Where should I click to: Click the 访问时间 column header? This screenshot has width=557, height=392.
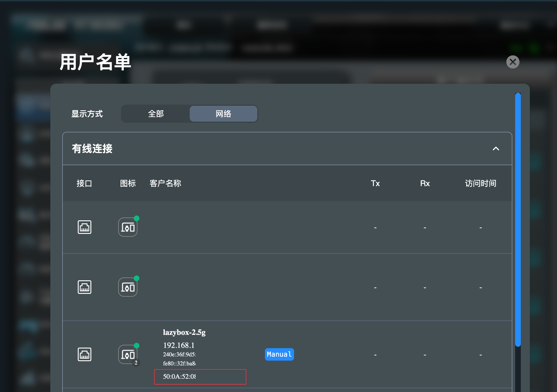coord(481,183)
